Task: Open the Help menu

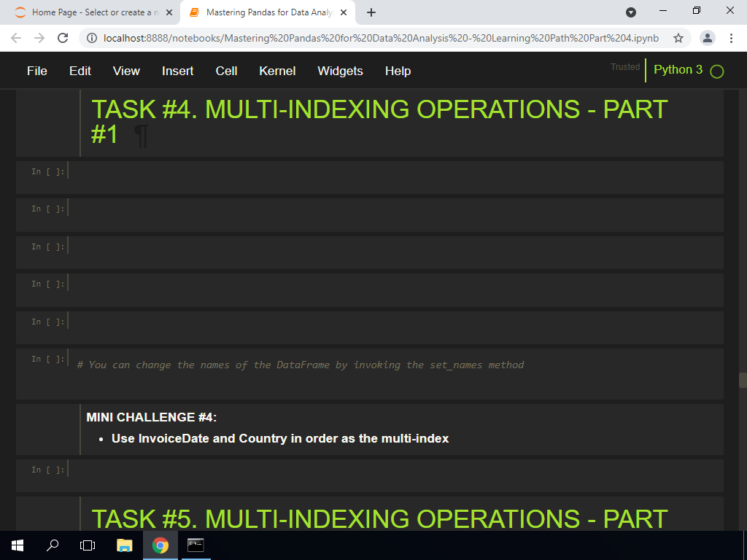Action: pos(398,71)
